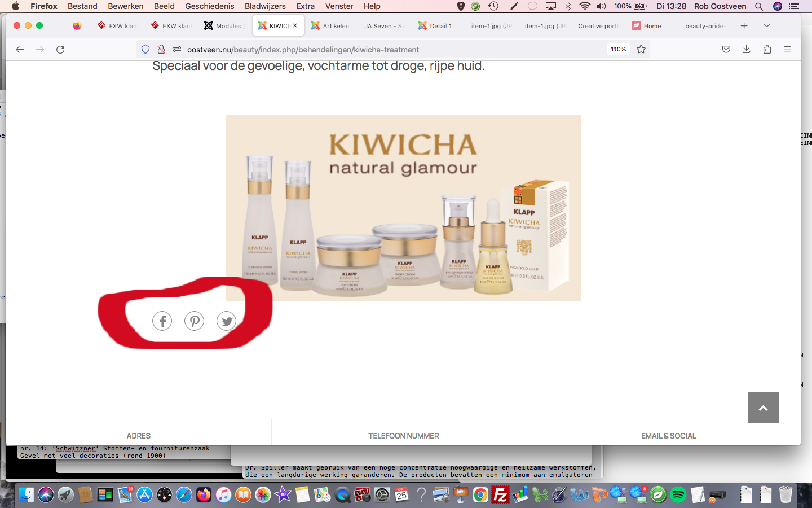Open the App Store from the Dock

click(144, 495)
